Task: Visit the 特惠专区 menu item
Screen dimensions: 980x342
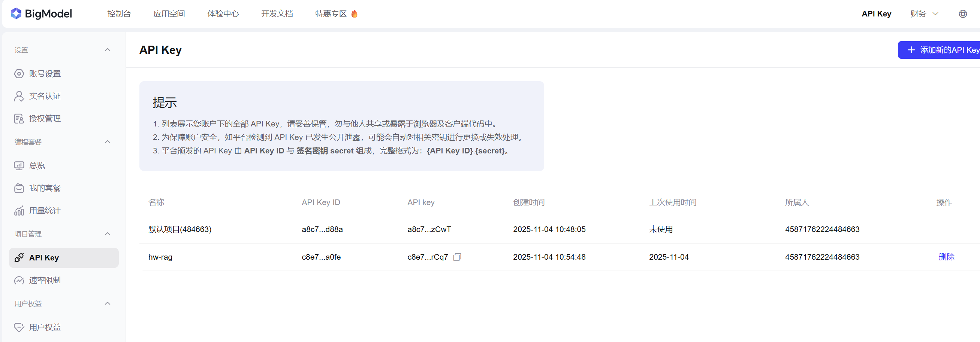Action: click(331, 14)
